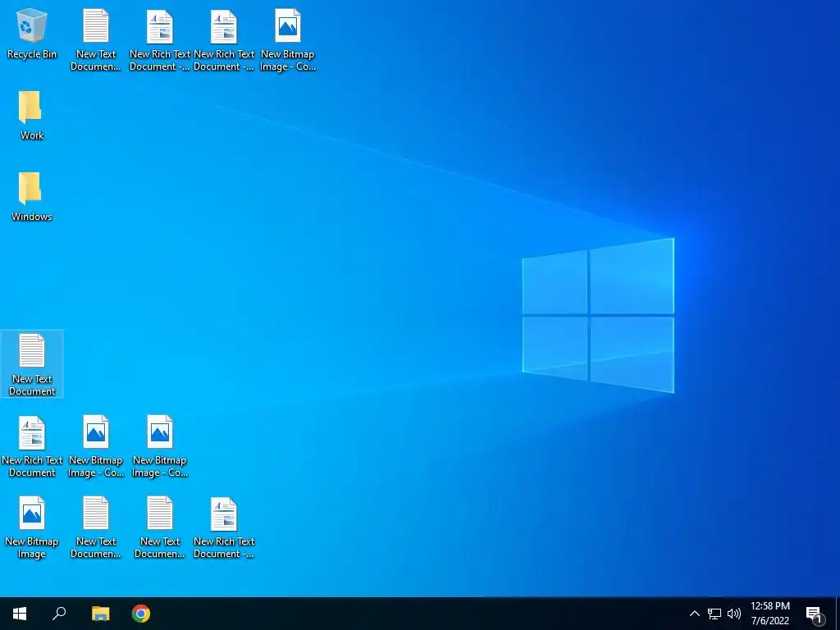Viewport: 840px width, 630px height.
Task: Select New Text Documen... beside Recycle Bin
Action: click(96, 39)
